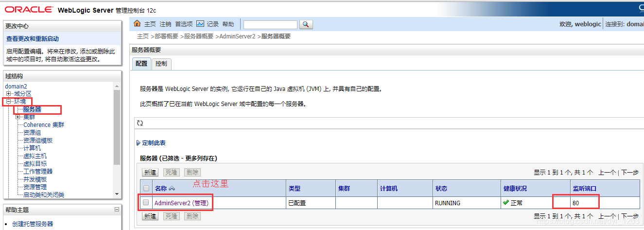Open 帮助 in top toolbar
Image resolution: width=644 pixels, height=230 pixels.
(228, 24)
